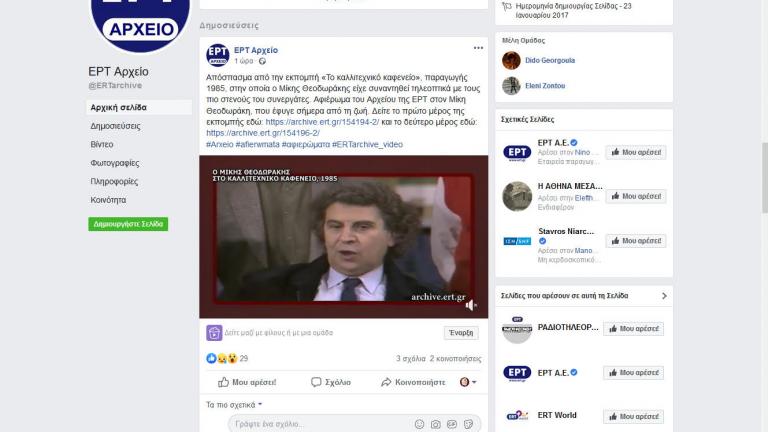This screenshot has width=768, height=432.
Task: Expand Τα πιο σχετικά comment sorting
Action: click(234, 405)
